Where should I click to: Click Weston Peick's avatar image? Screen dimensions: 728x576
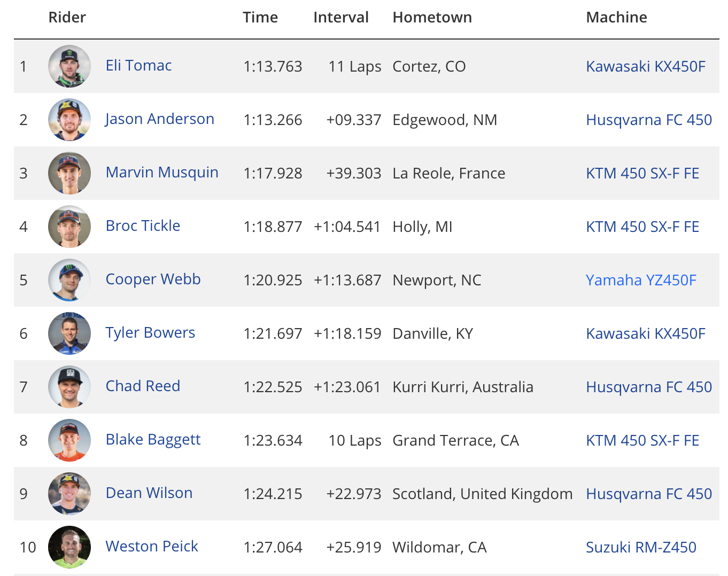tap(69, 547)
